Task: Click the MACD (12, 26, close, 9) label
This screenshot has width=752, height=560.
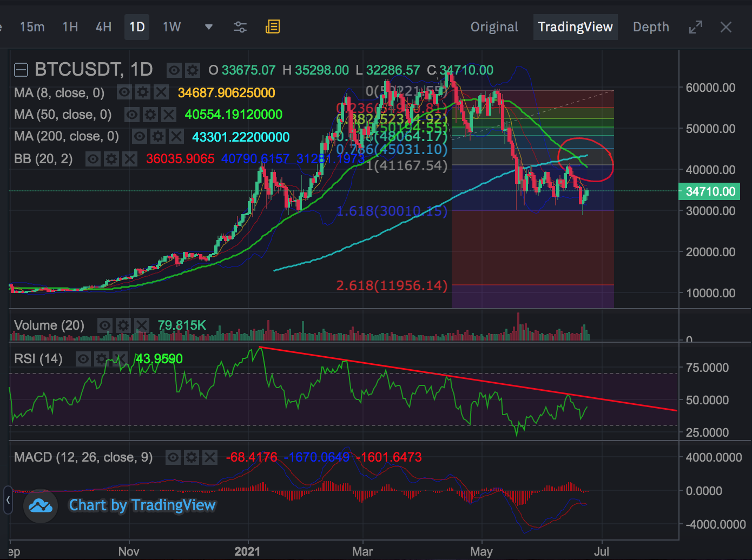Action: tap(83, 457)
